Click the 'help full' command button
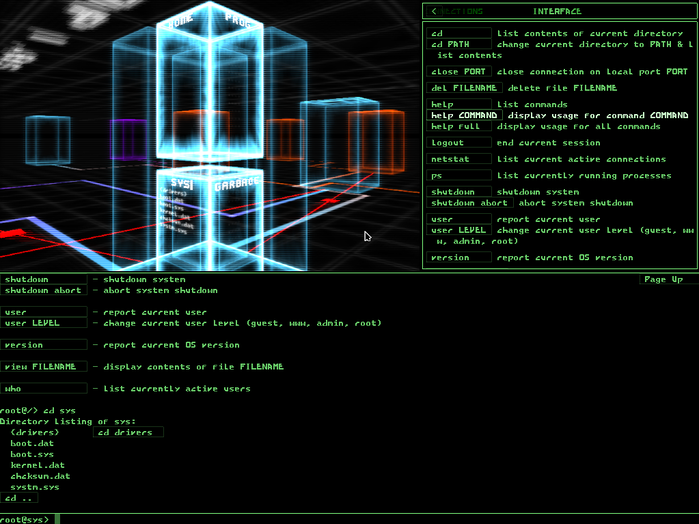This screenshot has height=524, width=699. pyautogui.click(x=459, y=127)
